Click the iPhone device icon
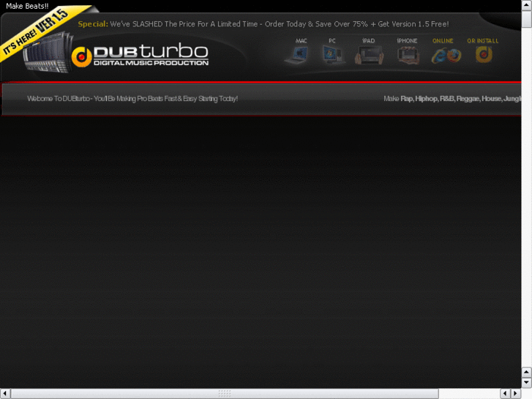This screenshot has width=532, height=399. pyautogui.click(x=408, y=56)
